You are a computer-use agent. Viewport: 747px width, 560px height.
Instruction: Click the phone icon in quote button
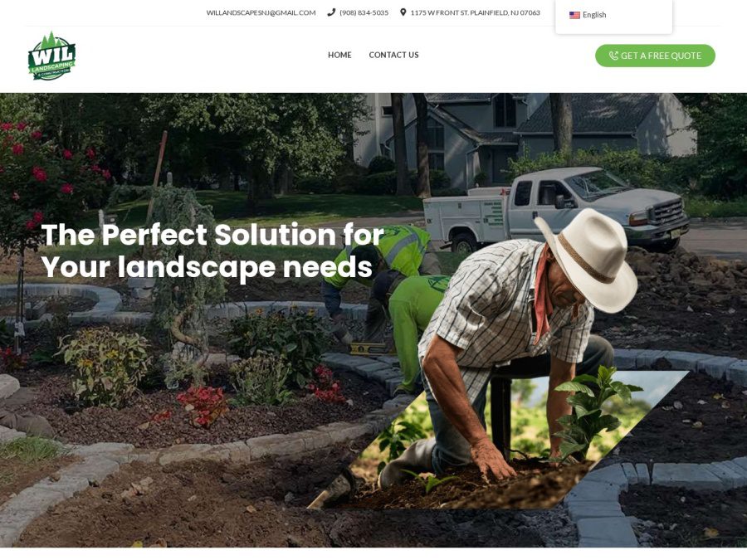(x=613, y=56)
